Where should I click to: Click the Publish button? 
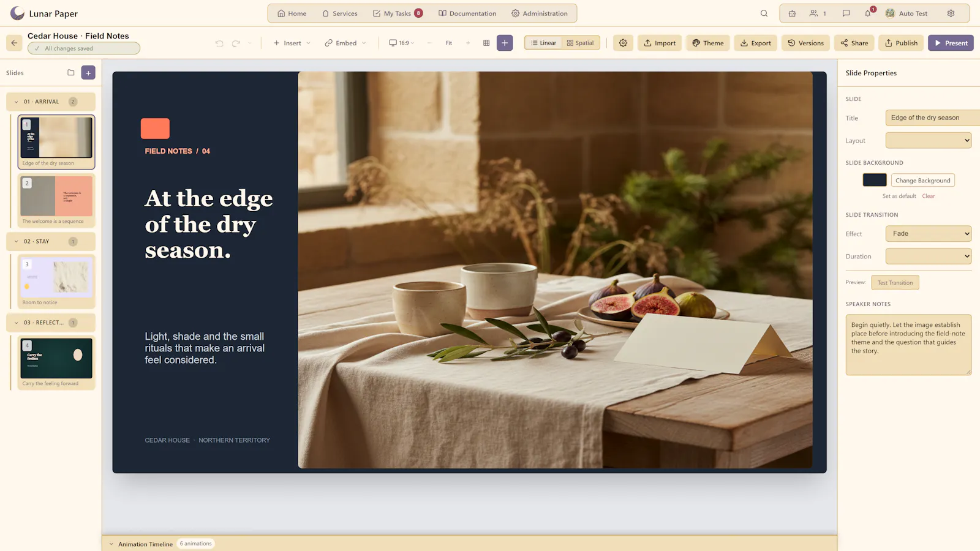coord(902,43)
